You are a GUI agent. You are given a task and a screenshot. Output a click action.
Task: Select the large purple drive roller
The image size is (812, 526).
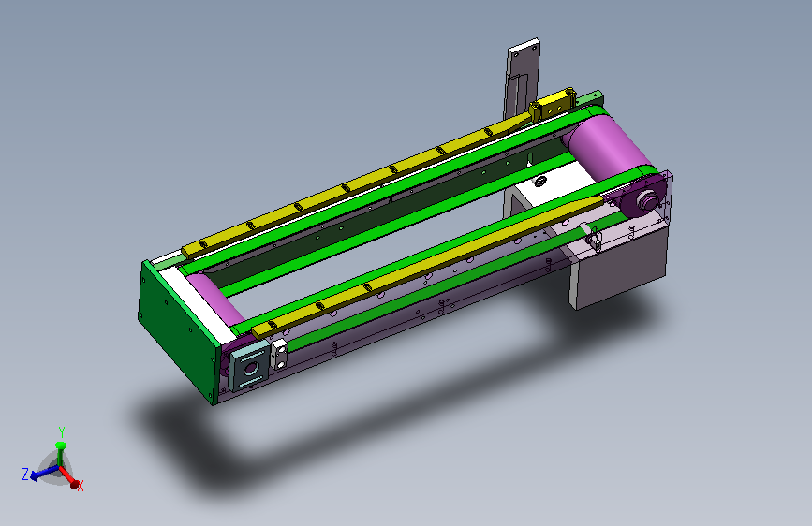[610, 146]
